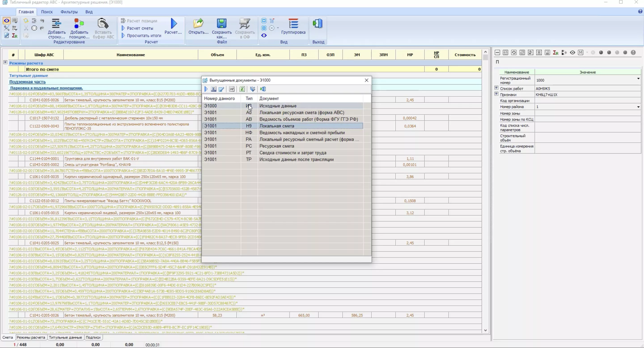The image size is (644, 348).
Task: Toggle the eye view button in left ribbon
Action: pyautogui.click(x=7, y=21)
